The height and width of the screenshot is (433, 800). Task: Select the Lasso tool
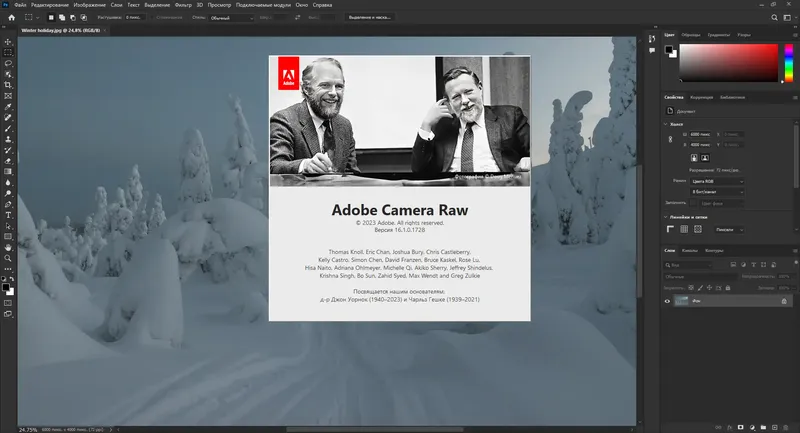point(8,63)
